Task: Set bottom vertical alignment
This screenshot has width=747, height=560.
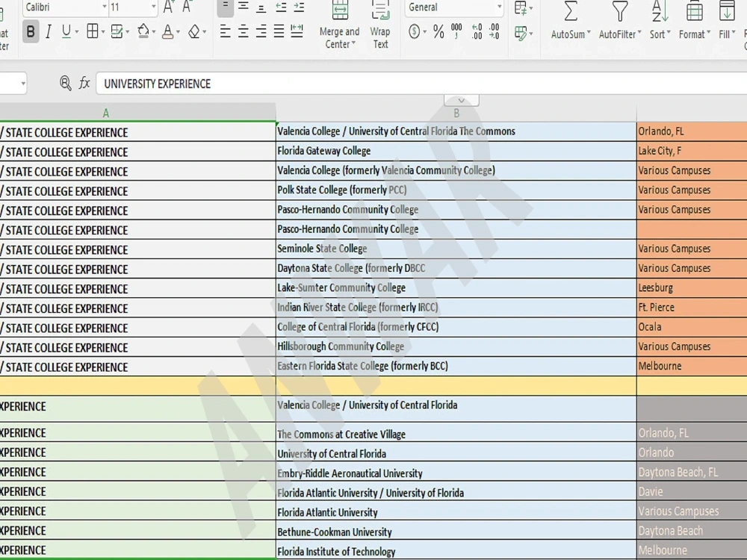Action: 261,7
